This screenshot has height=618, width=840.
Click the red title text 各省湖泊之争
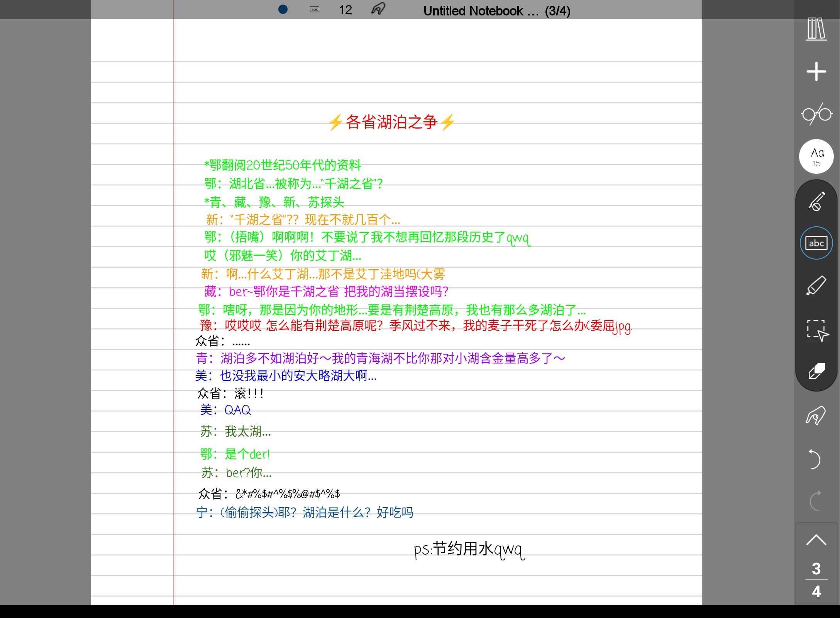pos(391,122)
